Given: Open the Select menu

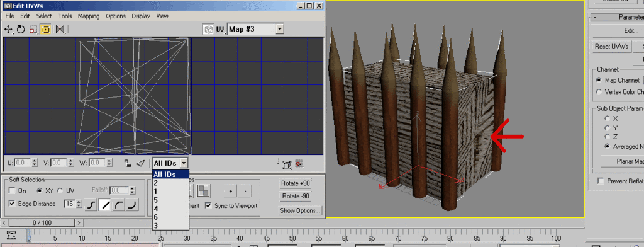Looking at the screenshot, I should (x=44, y=16).
